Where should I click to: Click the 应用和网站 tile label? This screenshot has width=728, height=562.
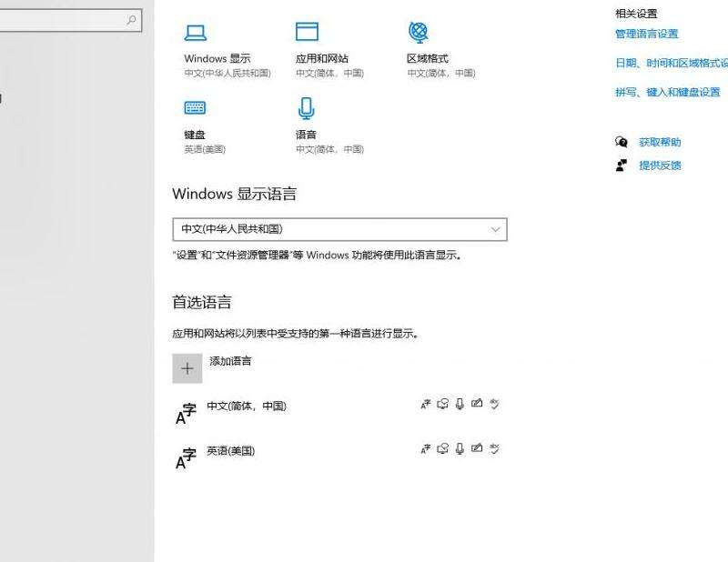[x=322, y=58]
